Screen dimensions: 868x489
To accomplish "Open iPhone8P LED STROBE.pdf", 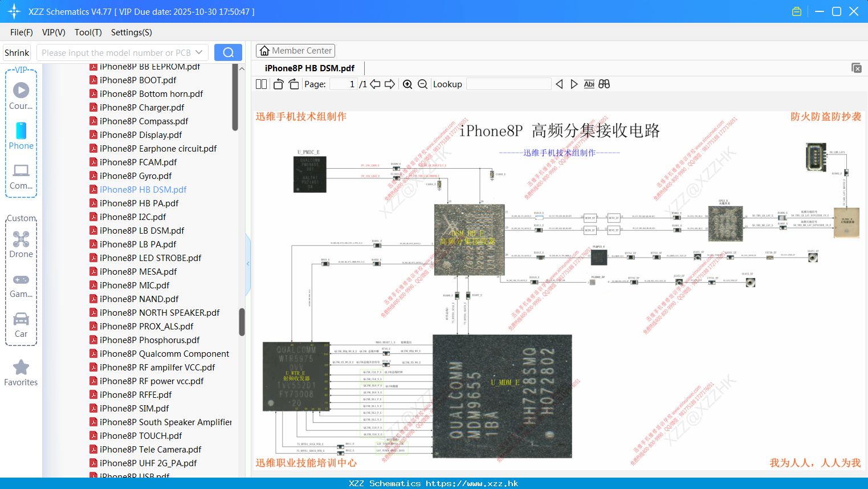I will point(150,258).
